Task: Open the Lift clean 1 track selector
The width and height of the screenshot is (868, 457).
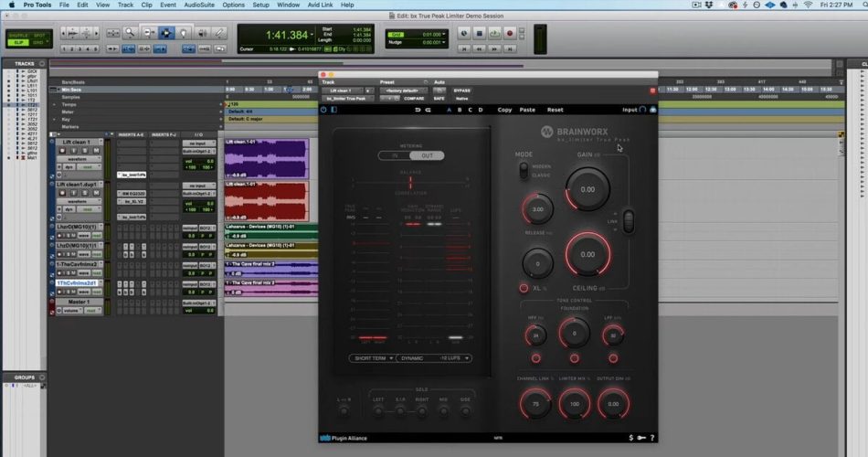Action: [341, 90]
